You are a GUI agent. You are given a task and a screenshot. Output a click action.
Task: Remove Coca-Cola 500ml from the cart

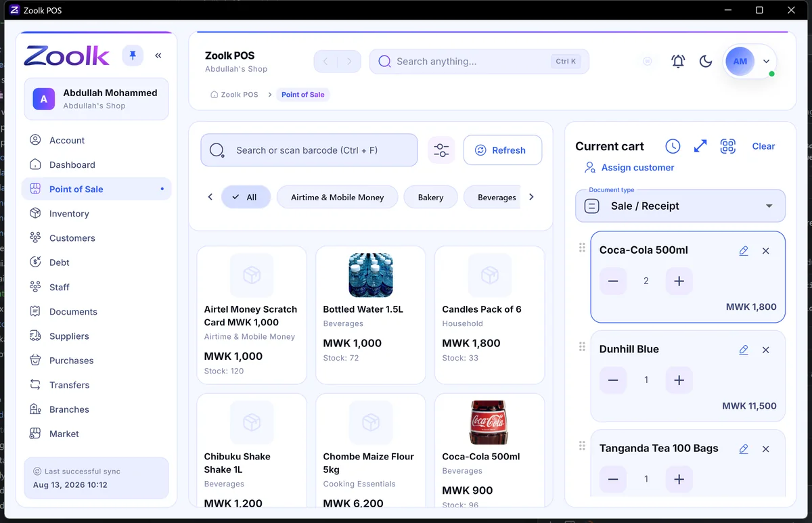[x=766, y=250]
